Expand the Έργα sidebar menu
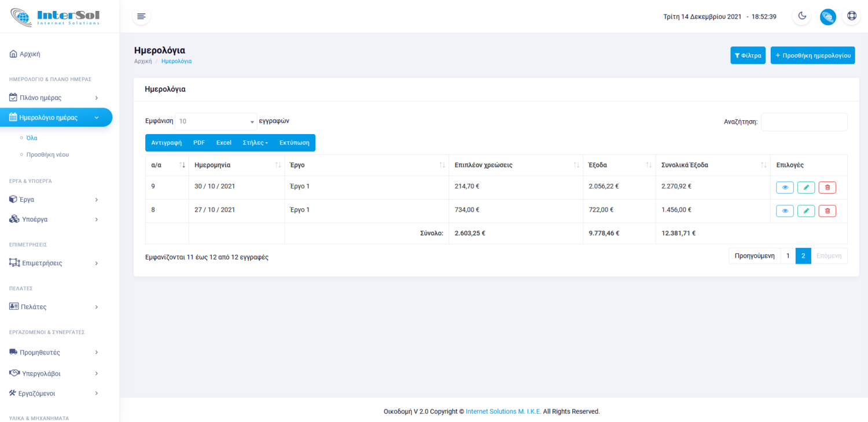 54,199
